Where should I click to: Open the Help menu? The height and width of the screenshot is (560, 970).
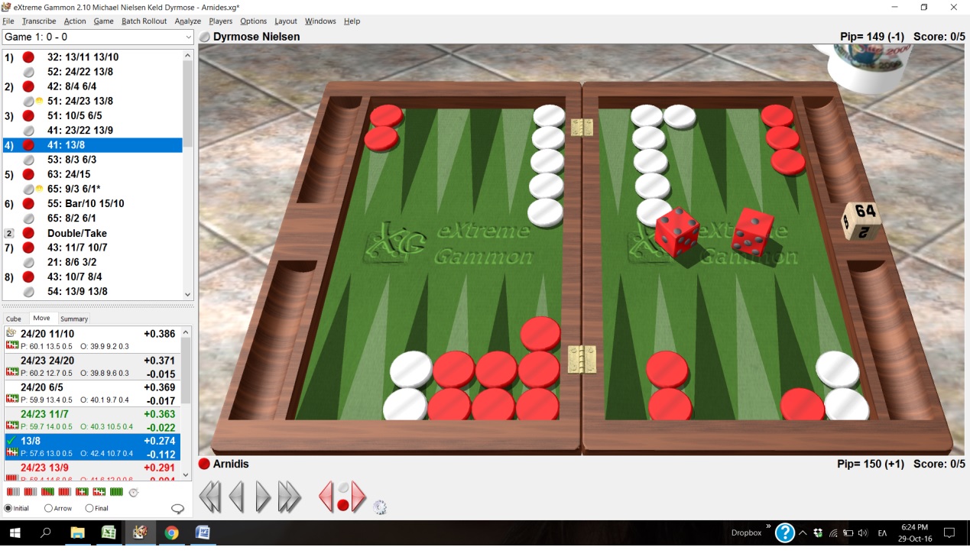pos(352,21)
